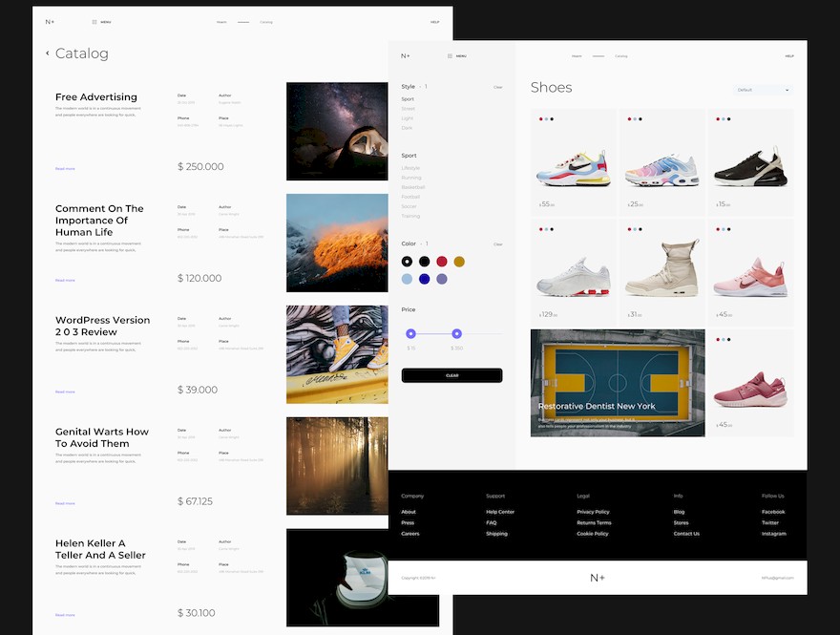Open the Default sorting dropdown

point(763,90)
